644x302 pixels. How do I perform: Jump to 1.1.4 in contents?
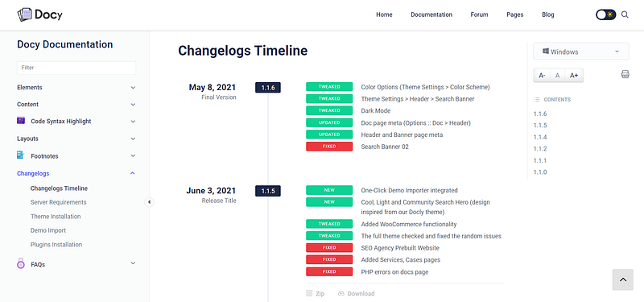[540, 137]
